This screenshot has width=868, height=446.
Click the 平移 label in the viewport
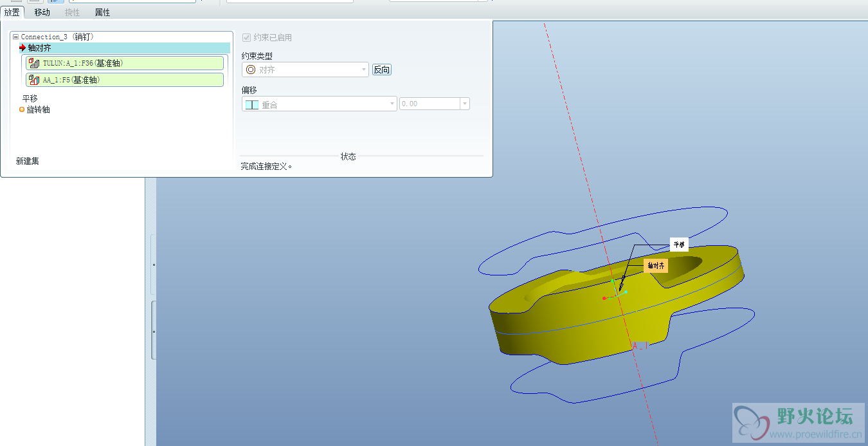679,245
